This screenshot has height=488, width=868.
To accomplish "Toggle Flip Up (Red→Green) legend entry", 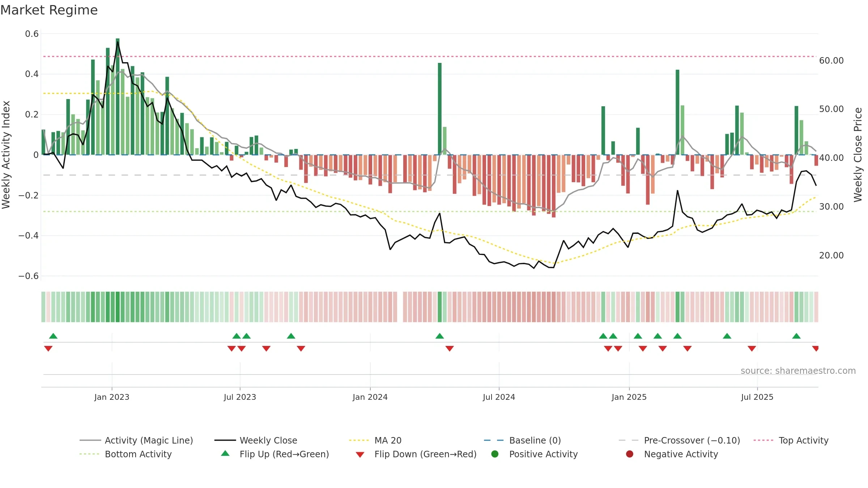I will 275,454.
